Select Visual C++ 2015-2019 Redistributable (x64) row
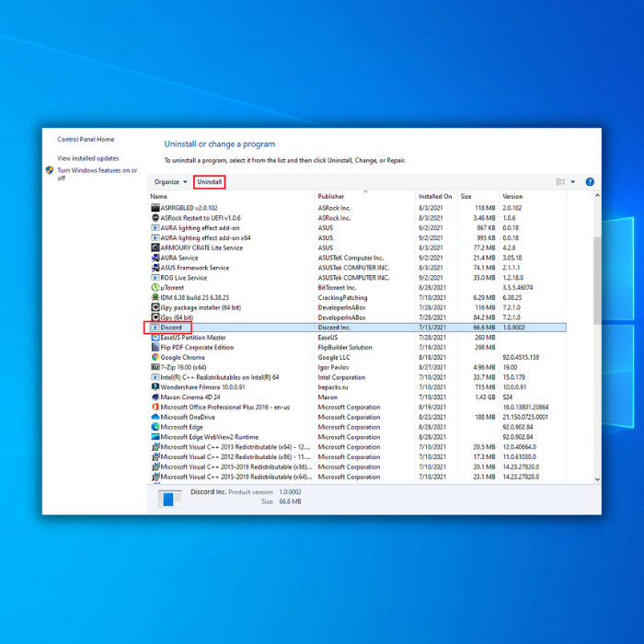The image size is (644, 644). click(x=357, y=477)
